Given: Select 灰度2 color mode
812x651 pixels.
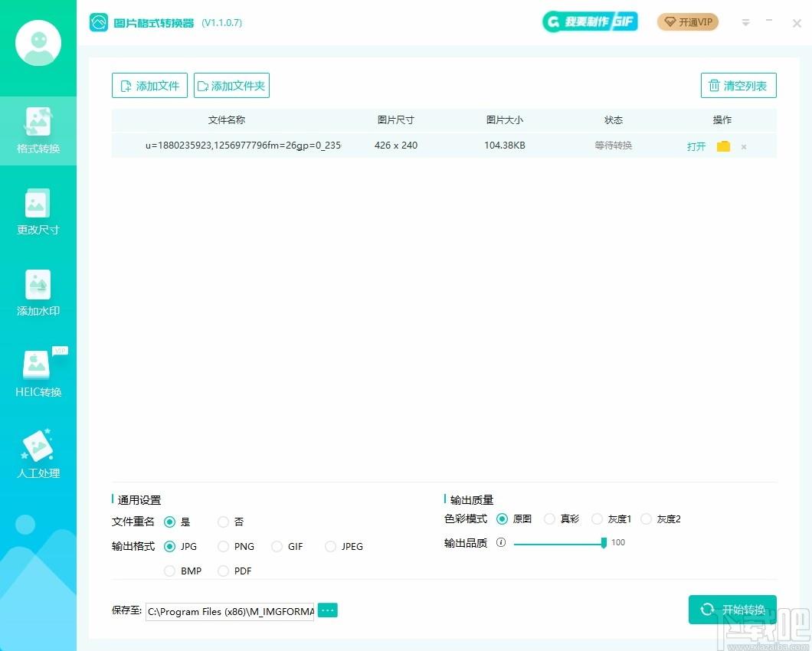Looking at the screenshot, I should (x=647, y=519).
